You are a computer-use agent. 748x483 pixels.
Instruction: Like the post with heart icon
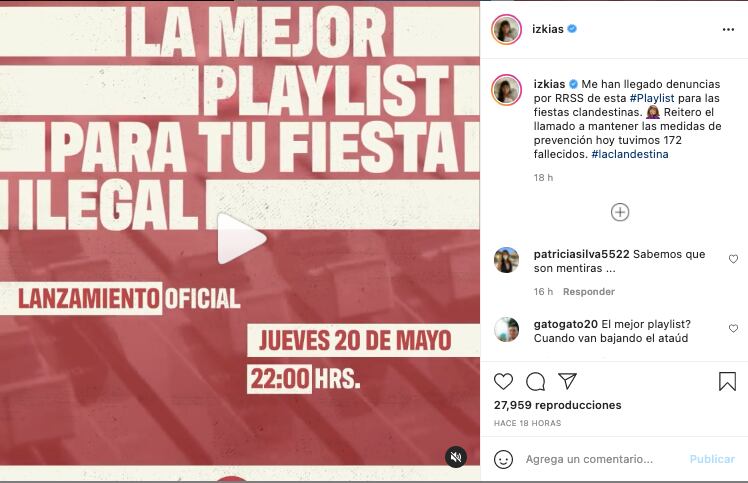point(503,381)
